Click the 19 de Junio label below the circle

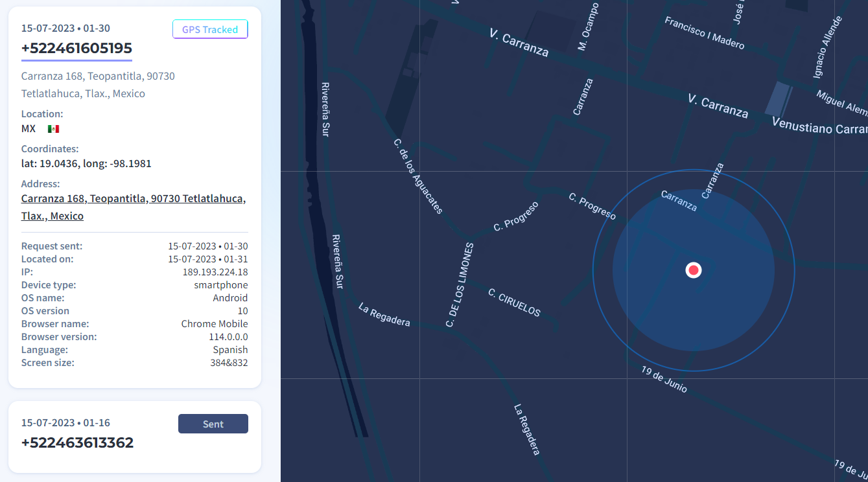click(x=664, y=379)
